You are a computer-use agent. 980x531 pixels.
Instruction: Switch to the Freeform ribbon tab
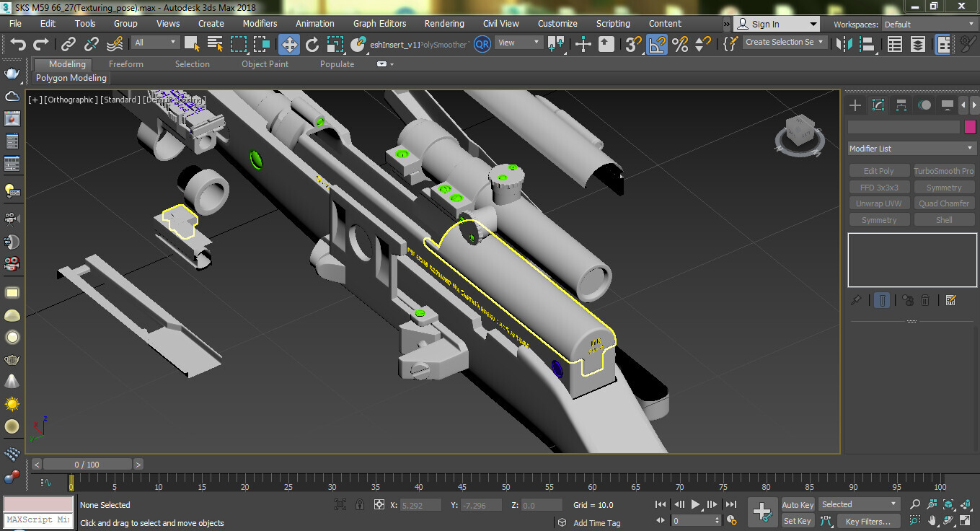point(126,64)
